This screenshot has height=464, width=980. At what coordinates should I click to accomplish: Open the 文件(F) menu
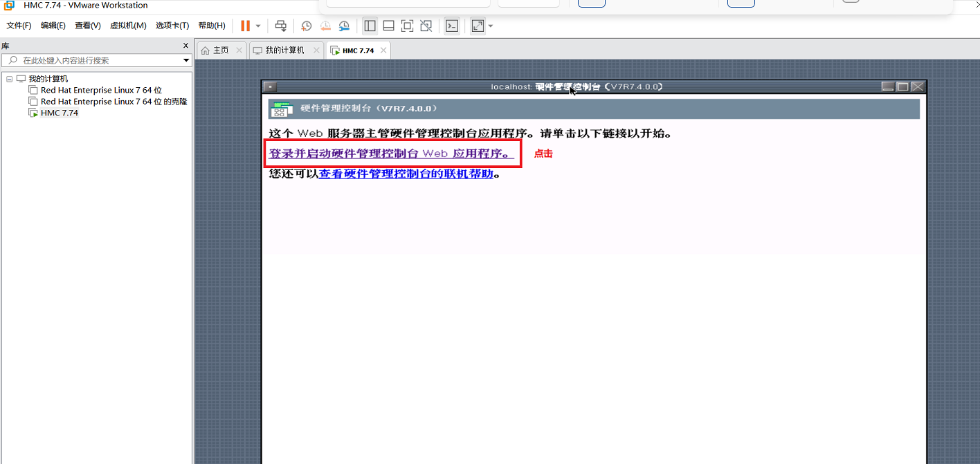tap(19, 26)
